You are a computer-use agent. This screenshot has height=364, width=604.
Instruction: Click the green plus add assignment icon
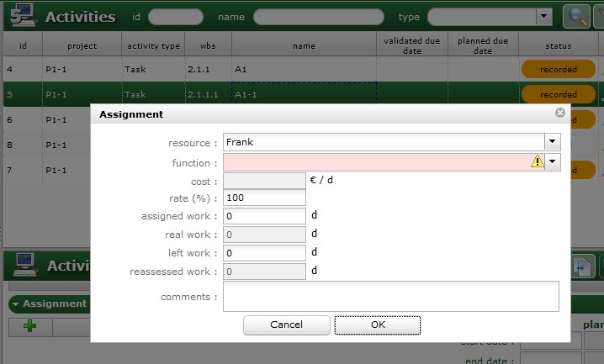coord(30,327)
